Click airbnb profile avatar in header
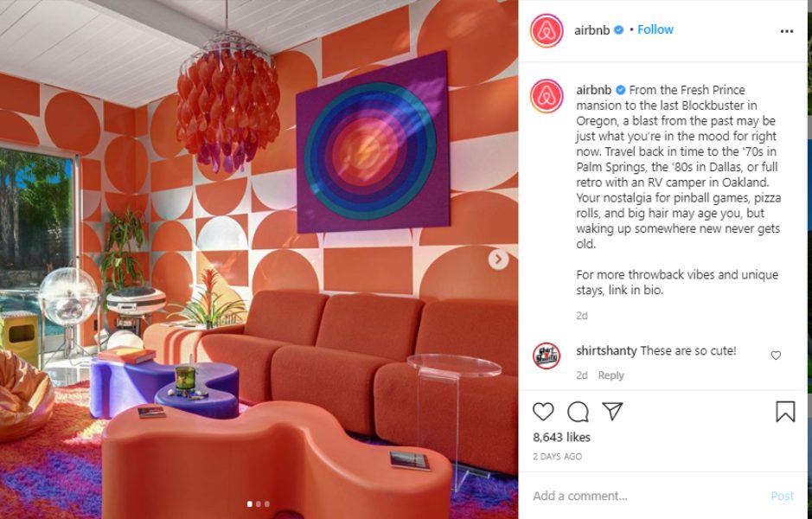 point(547,30)
